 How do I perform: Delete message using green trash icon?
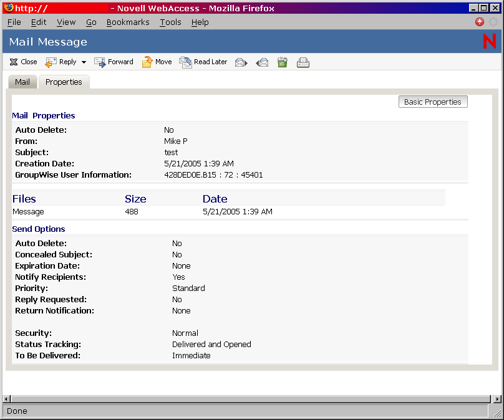tap(283, 62)
